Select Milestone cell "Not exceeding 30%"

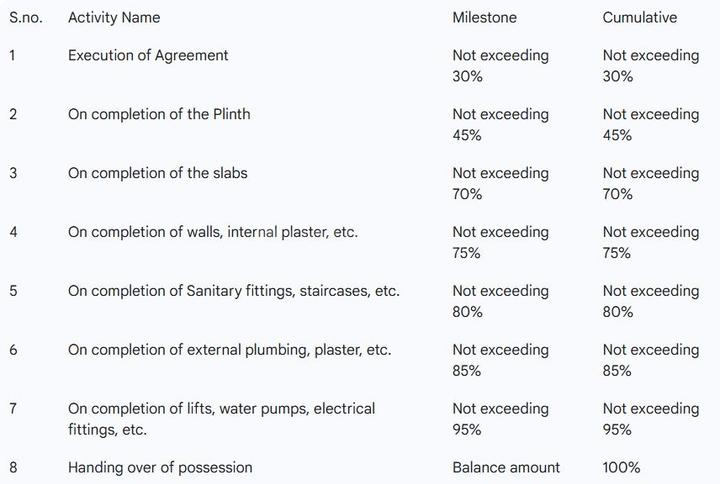501,66
